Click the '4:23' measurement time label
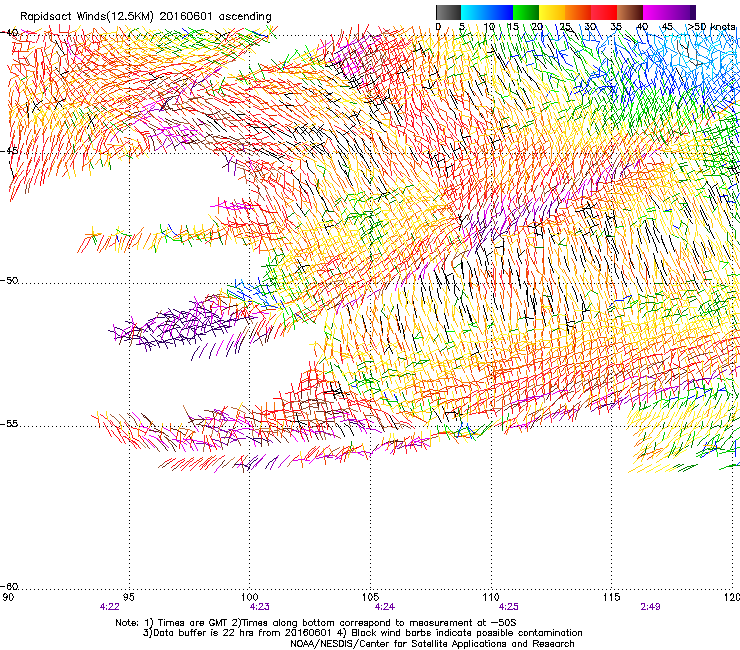This screenshot has height=650, width=740. pos(260,607)
